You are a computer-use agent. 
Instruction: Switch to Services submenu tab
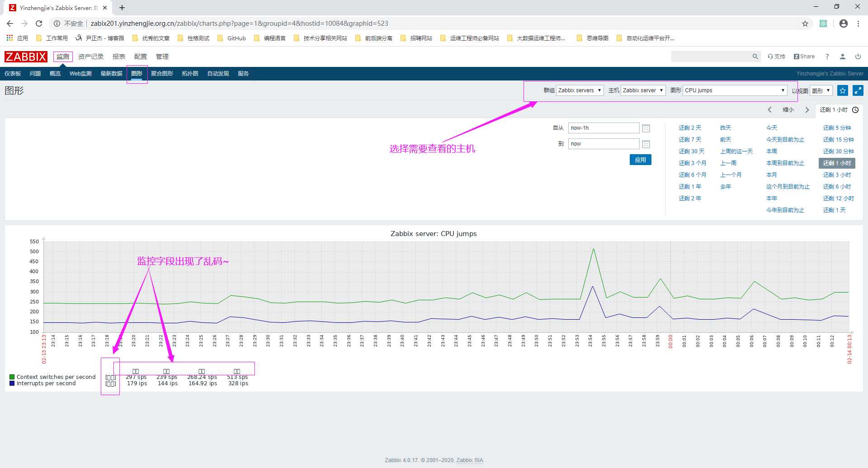(x=243, y=74)
